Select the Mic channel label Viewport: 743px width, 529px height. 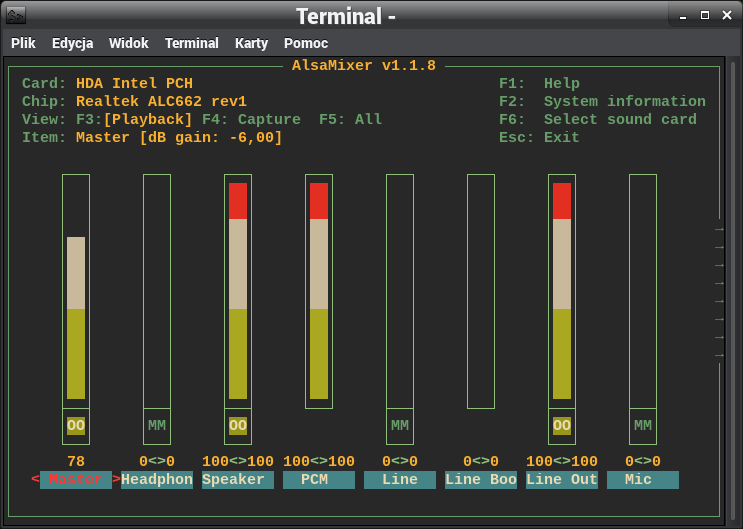643,480
